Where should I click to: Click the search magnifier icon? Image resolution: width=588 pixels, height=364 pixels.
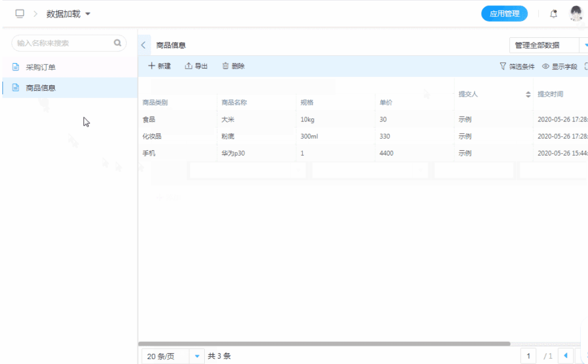tap(118, 43)
